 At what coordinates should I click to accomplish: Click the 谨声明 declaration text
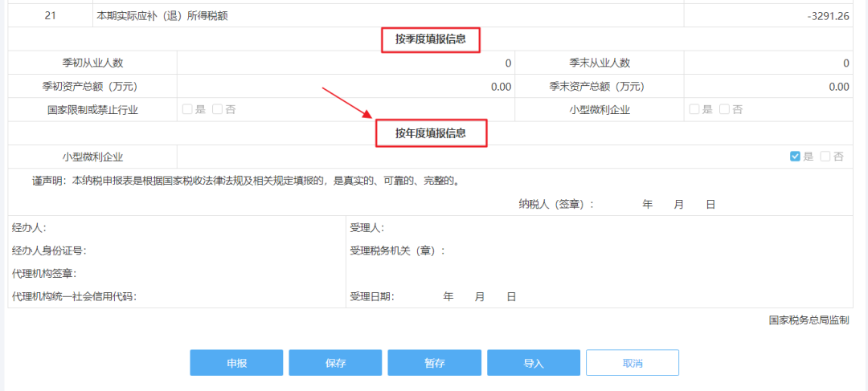click(247, 181)
